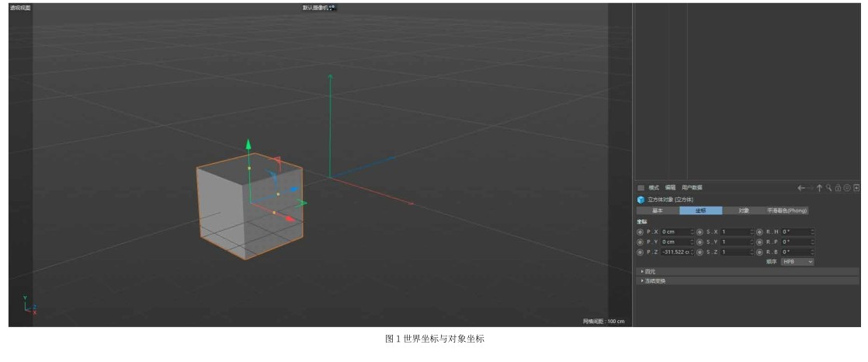This screenshot has width=868, height=362.
Task: Switch to the 基本 tab
Action: point(657,211)
